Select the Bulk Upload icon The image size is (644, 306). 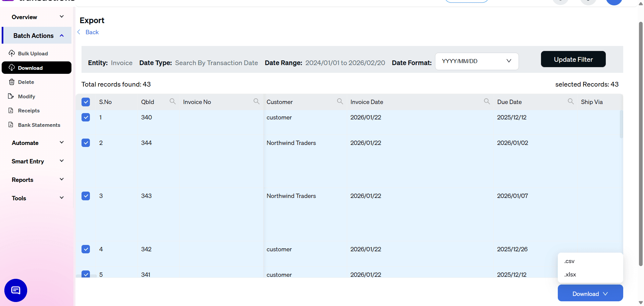click(12, 53)
